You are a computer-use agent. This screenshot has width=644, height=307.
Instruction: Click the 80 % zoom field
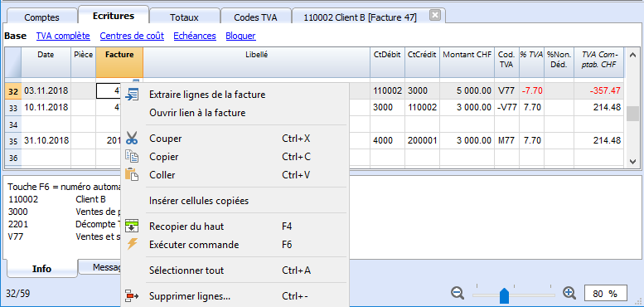(605, 294)
